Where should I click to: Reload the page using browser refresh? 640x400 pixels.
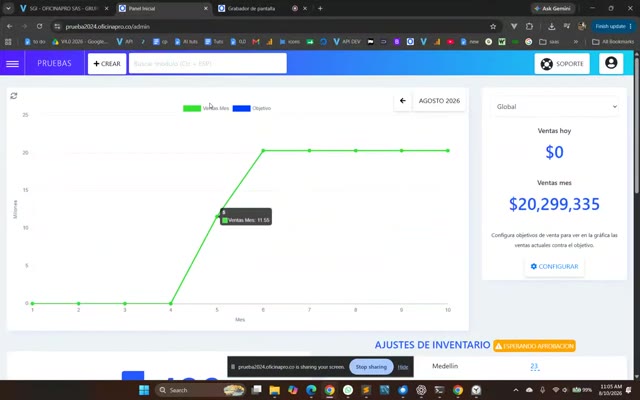coord(40,27)
